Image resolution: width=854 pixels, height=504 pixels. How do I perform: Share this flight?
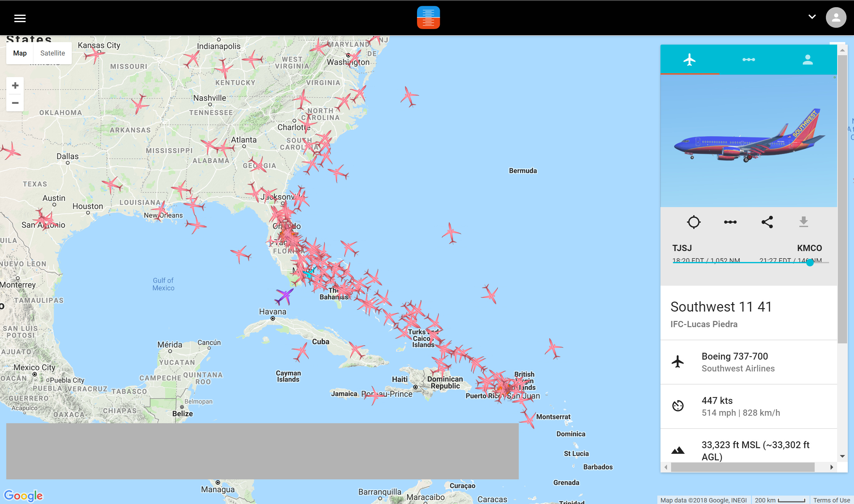tap(767, 222)
